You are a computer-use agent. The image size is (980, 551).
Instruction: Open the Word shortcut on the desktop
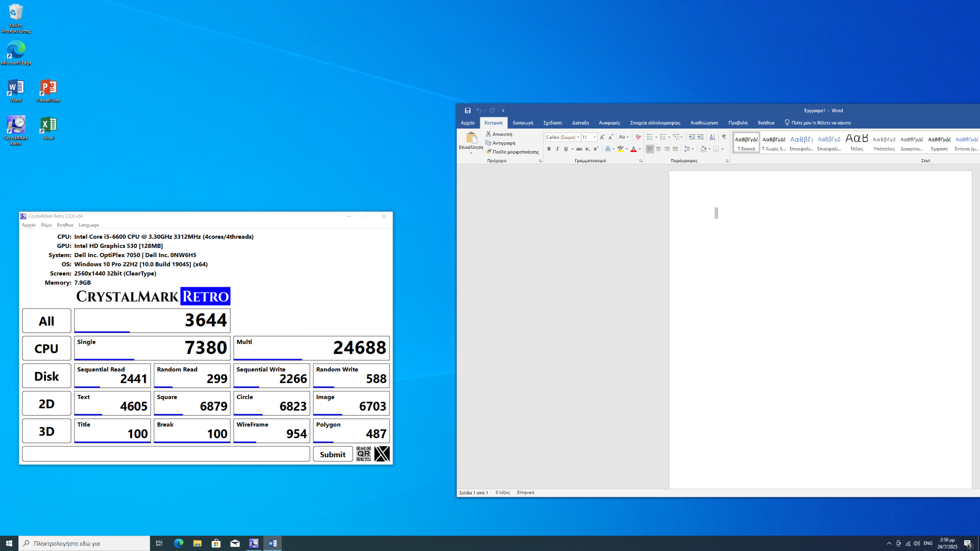(x=16, y=91)
